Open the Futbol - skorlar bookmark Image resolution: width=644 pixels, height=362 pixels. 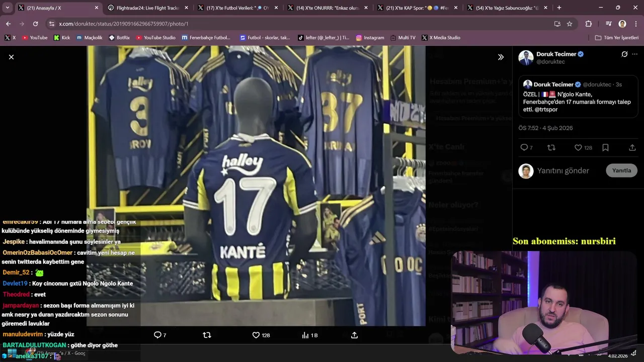(x=265, y=38)
